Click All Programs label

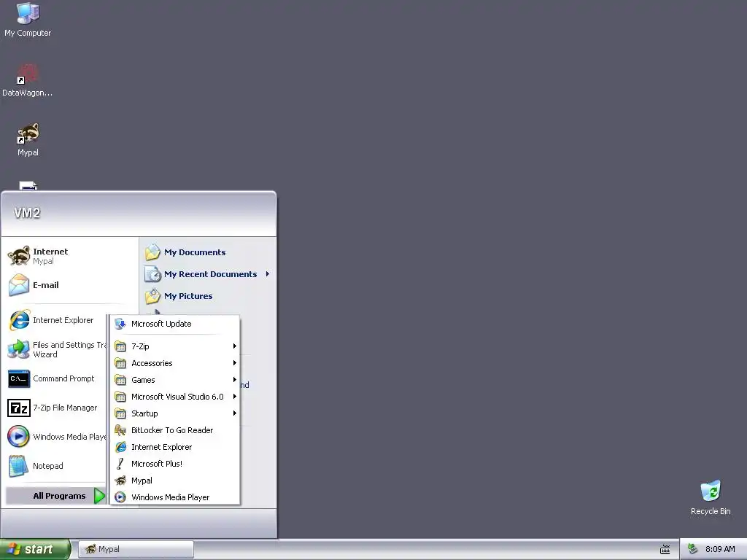coord(59,496)
